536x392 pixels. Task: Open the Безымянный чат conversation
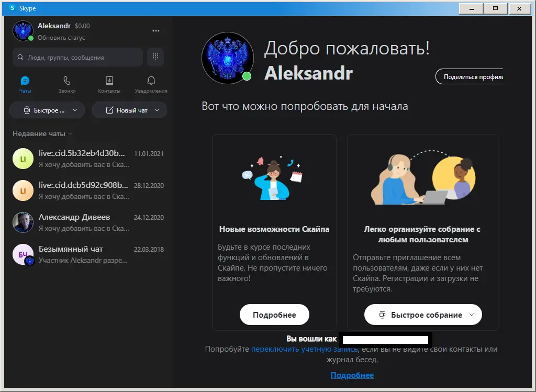[88, 254]
